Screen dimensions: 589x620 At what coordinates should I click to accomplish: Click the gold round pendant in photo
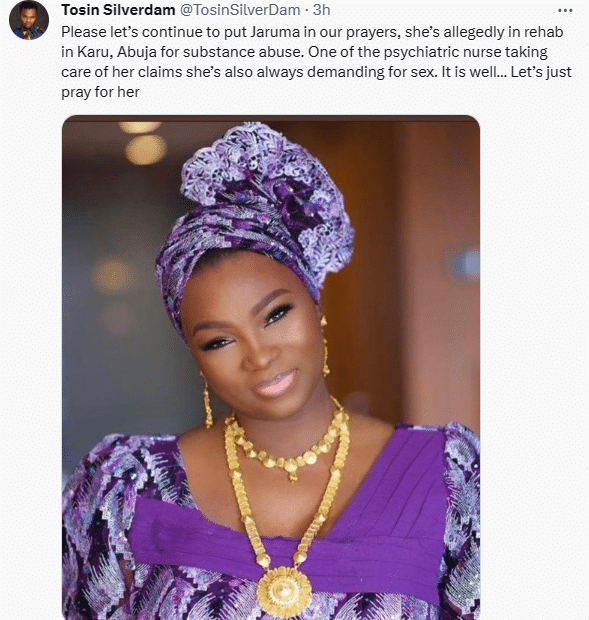coord(284,591)
